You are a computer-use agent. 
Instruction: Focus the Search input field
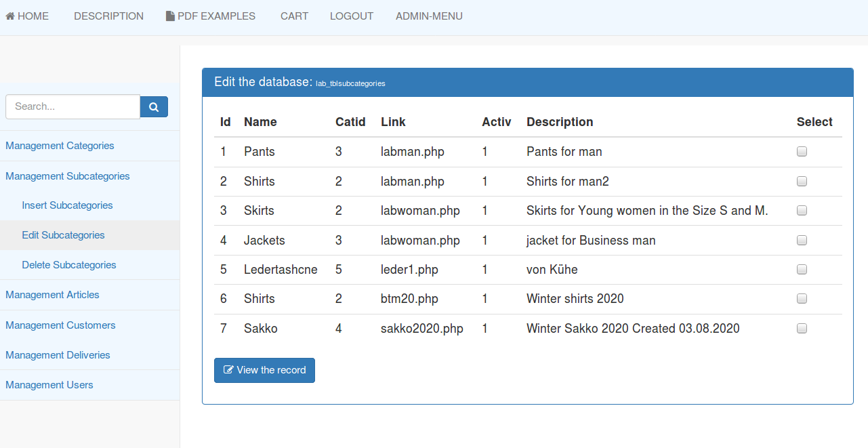[x=73, y=106]
